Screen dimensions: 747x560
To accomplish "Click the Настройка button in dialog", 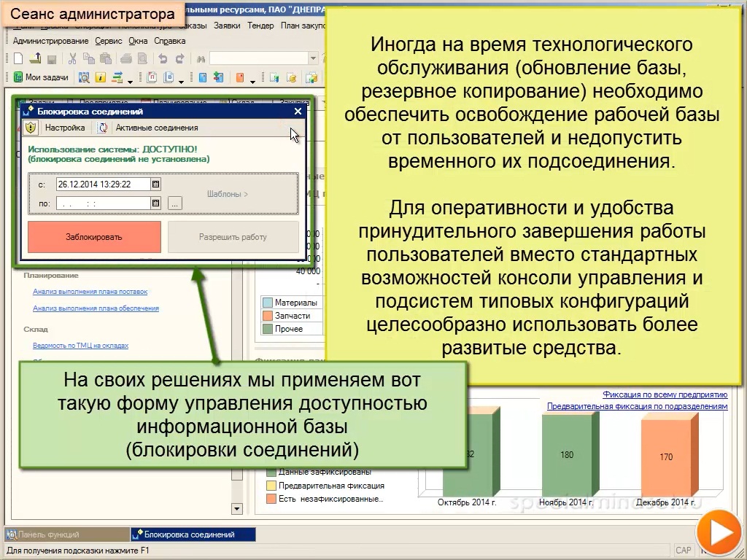I will point(64,128).
